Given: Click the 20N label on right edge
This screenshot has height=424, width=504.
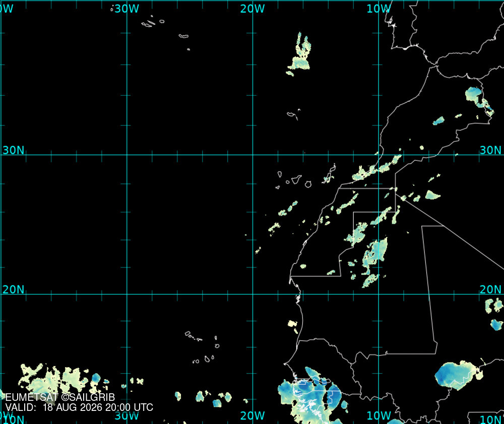Looking at the screenshot, I should pyautogui.click(x=490, y=290).
